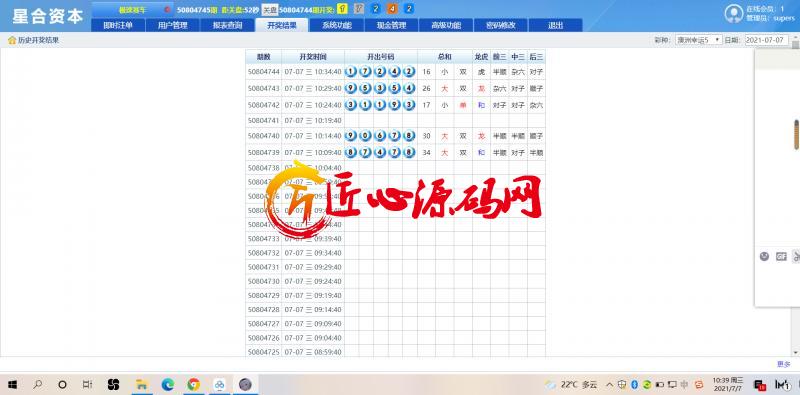Expand the system tray hidden icons arrow
Screen dimensions: 800x395
[x=609, y=384]
